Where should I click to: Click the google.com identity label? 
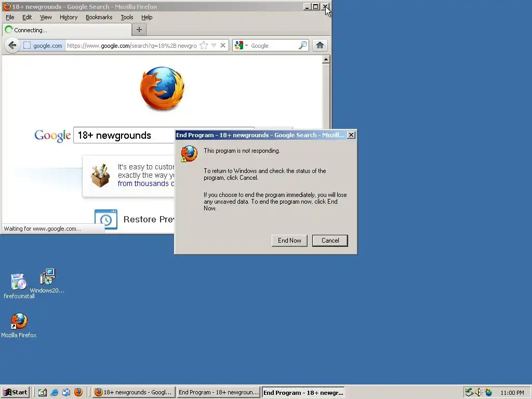tap(47, 46)
